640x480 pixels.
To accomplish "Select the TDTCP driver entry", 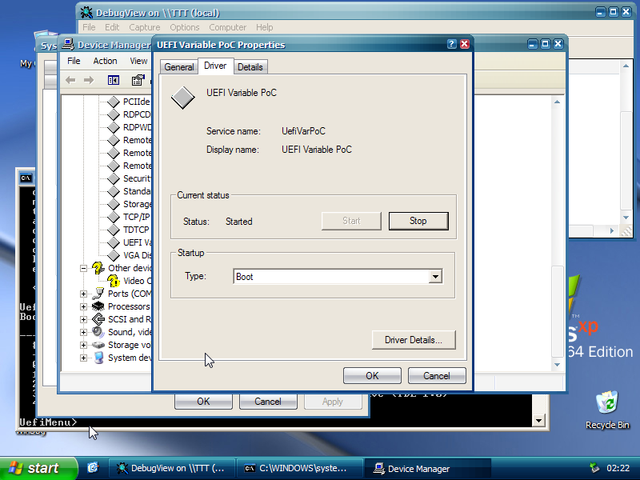I will (x=137, y=229).
